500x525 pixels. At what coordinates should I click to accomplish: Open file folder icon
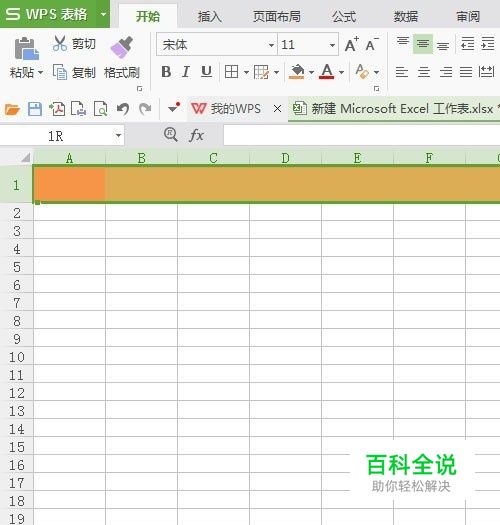[12, 109]
